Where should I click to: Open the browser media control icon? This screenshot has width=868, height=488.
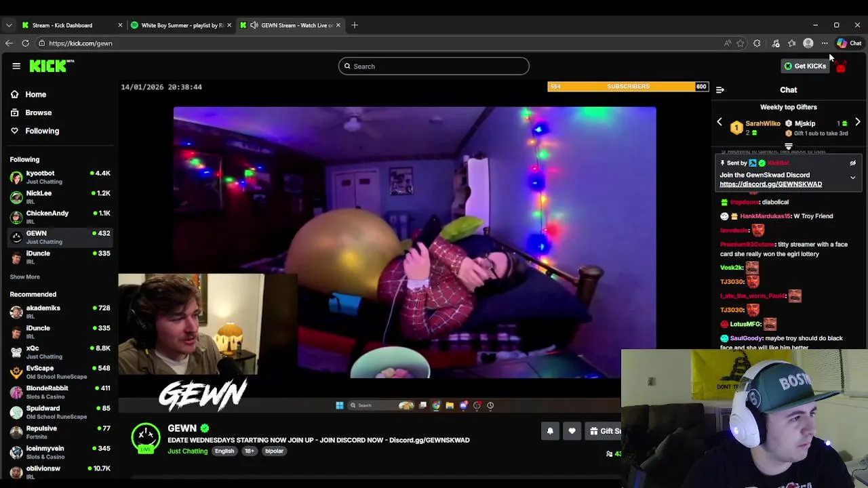776,43
